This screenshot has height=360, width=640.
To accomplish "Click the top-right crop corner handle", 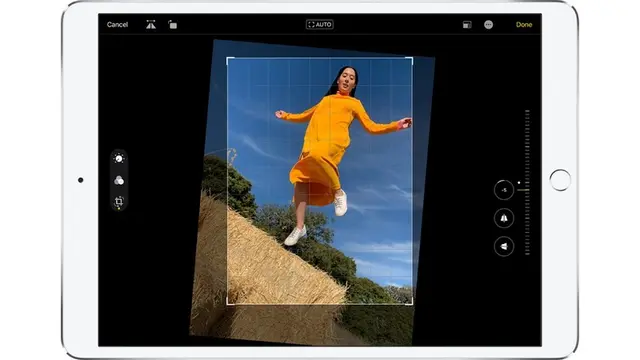I will (x=410, y=60).
